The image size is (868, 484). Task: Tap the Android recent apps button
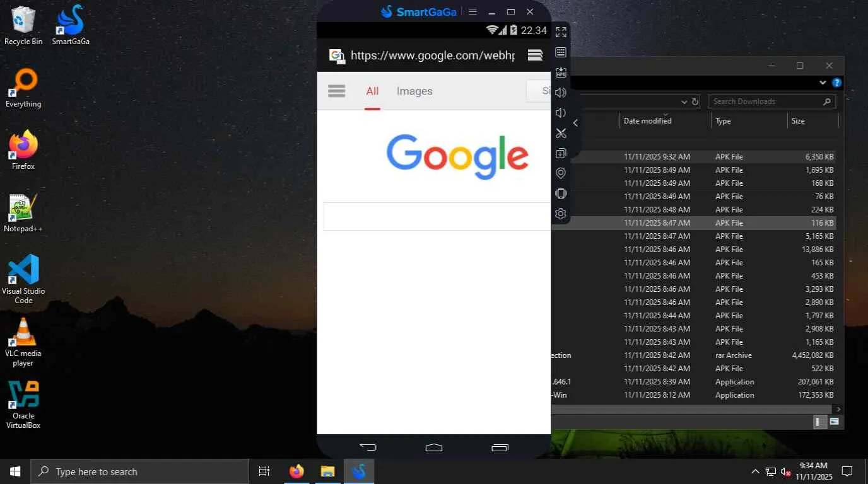[500, 447]
